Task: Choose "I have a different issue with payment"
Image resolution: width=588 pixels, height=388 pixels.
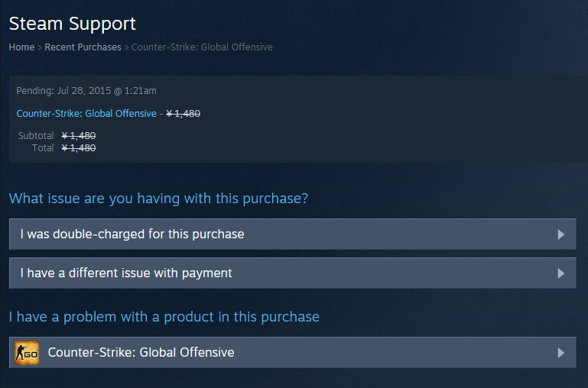Action: (126, 273)
